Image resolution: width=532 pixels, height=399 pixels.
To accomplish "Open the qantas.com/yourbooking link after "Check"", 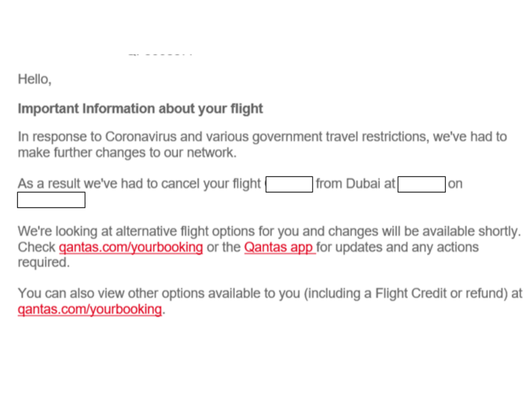I will [131, 247].
